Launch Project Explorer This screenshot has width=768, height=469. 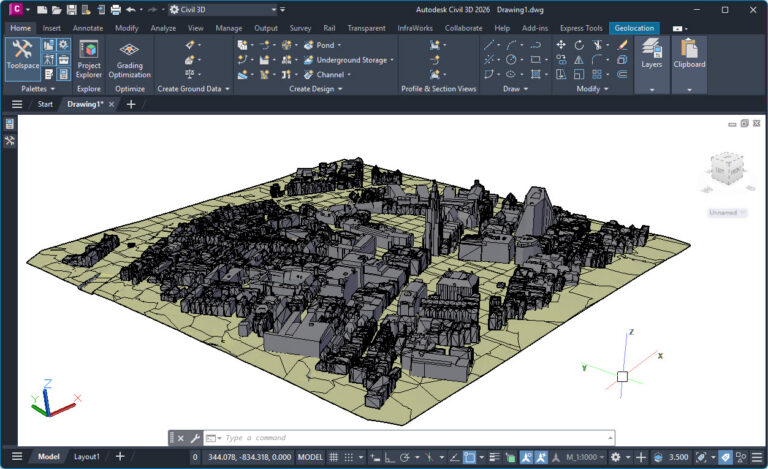89,59
